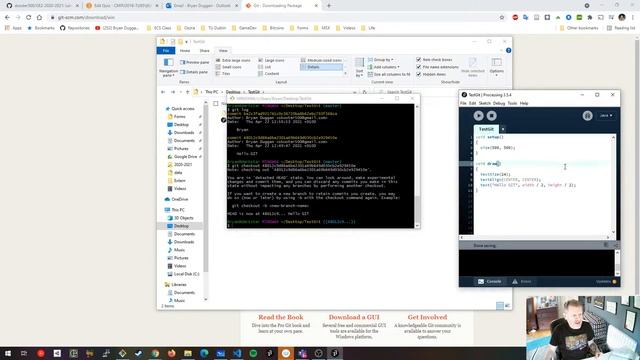This screenshot has width=640, height=360.
Task: Open the Share ribbon tab in File Explorer
Action: point(204,51)
